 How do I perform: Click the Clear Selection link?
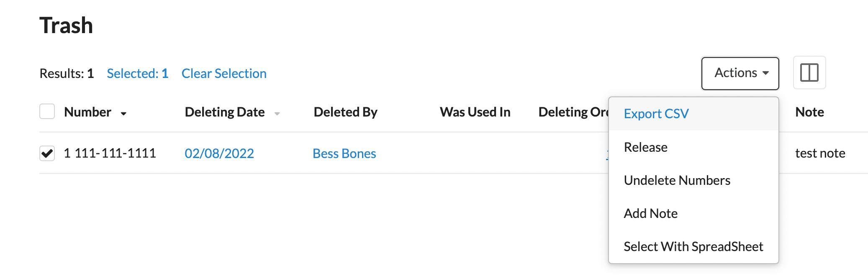[x=224, y=73]
